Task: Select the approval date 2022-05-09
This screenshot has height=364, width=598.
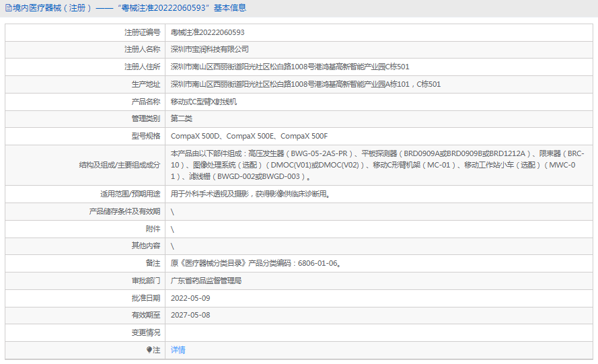Action: pos(190,298)
